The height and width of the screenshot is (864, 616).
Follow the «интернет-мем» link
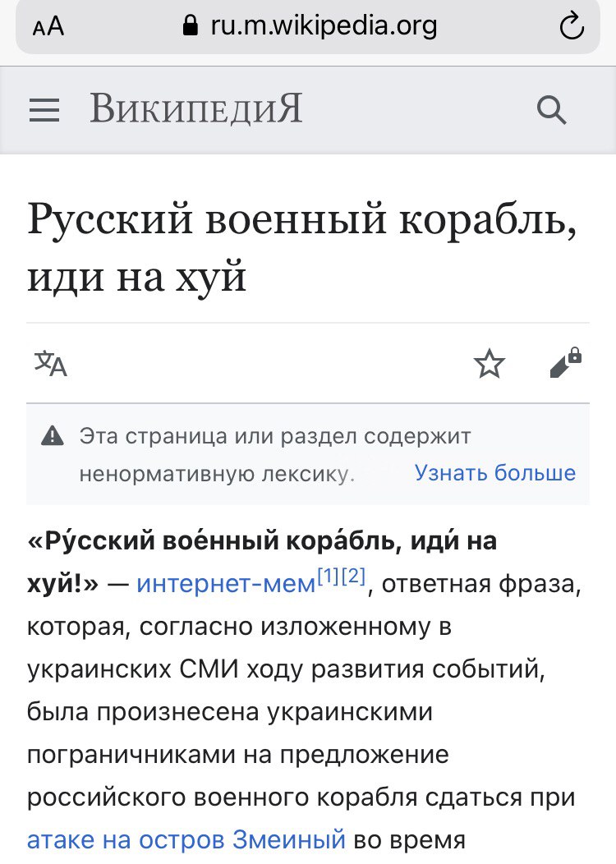click(226, 584)
